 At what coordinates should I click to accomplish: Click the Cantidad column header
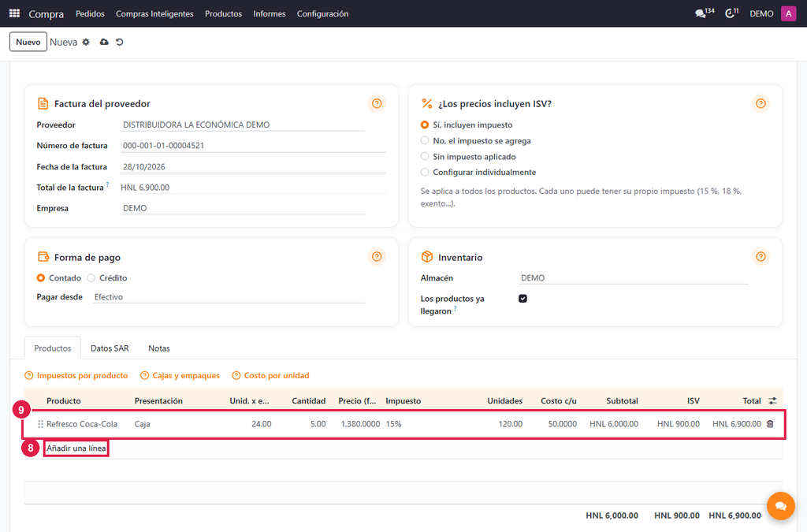(x=309, y=401)
